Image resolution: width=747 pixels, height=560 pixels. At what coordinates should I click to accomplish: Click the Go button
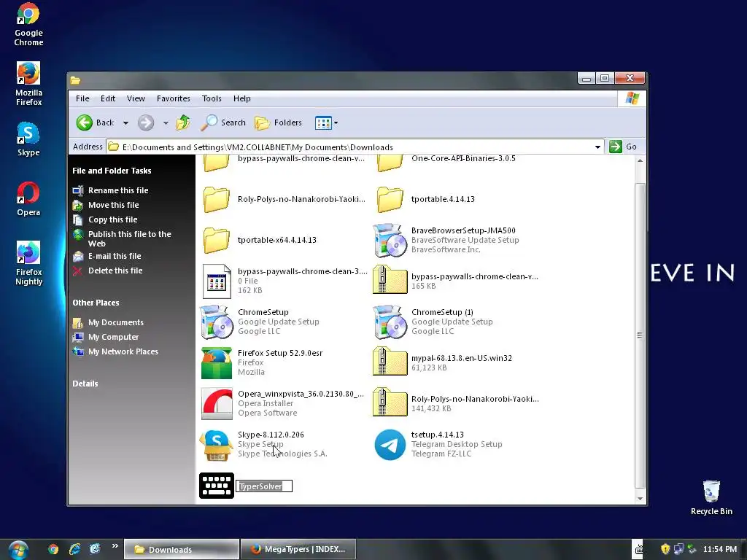point(624,147)
